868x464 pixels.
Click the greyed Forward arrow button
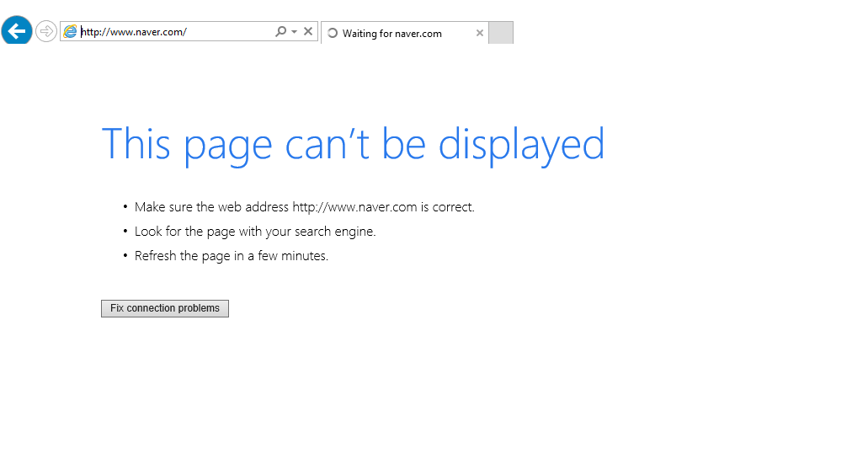pyautogui.click(x=46, y=31)
